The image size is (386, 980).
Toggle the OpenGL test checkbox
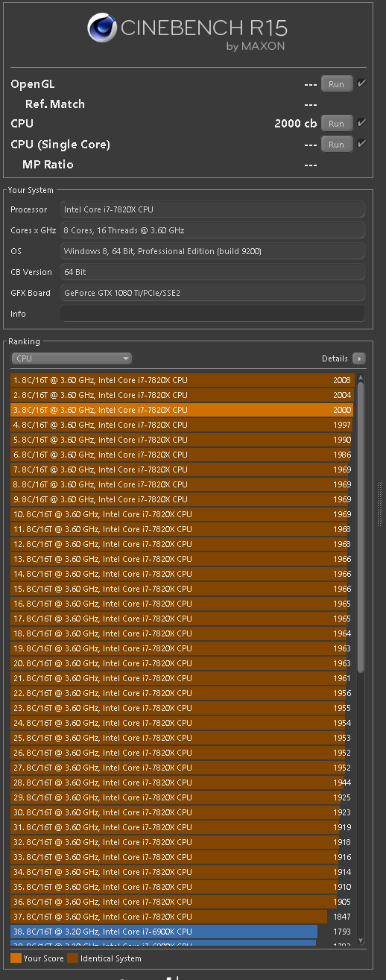pyautogui.click(x=361, y=83)
